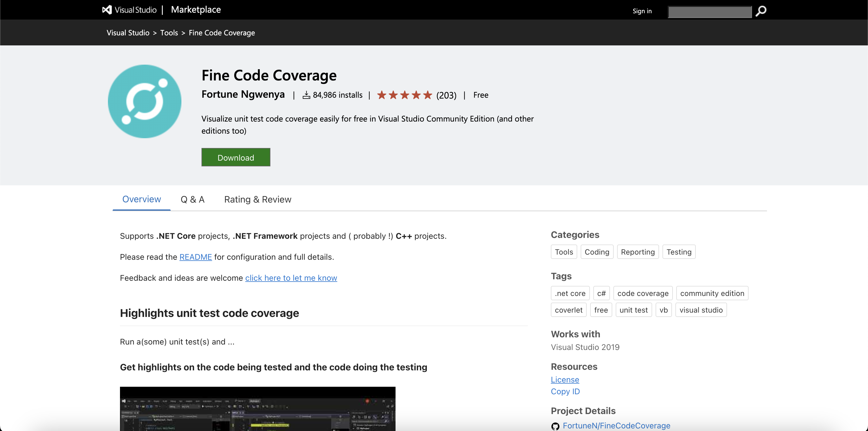
Task: Click the (203) review count
Action: point(446,95)
